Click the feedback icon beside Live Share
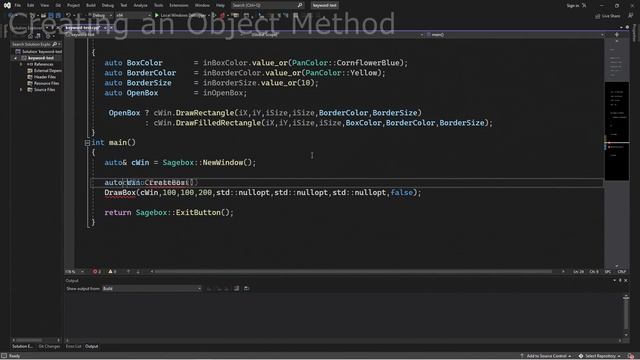640x360 pixels. [631, 16]
